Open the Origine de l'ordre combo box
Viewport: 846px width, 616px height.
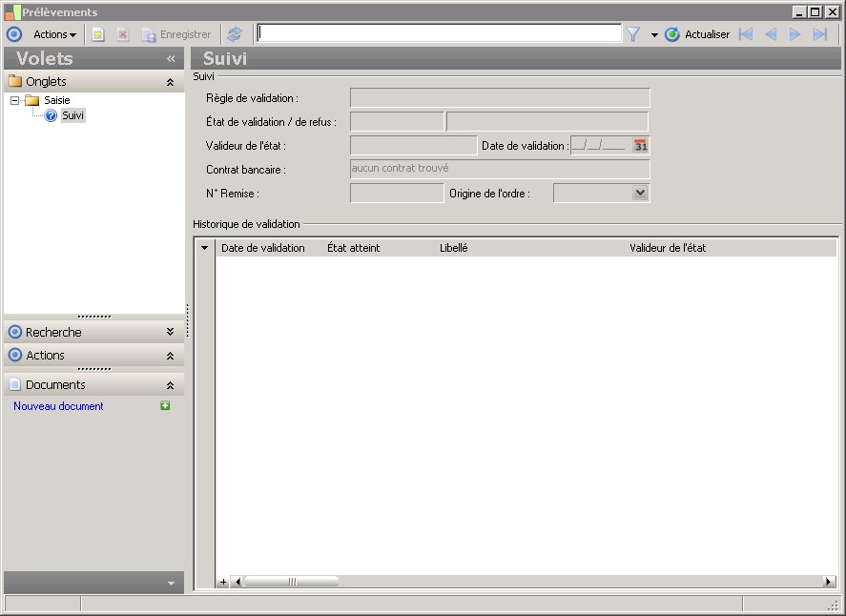tap(640, 193)
